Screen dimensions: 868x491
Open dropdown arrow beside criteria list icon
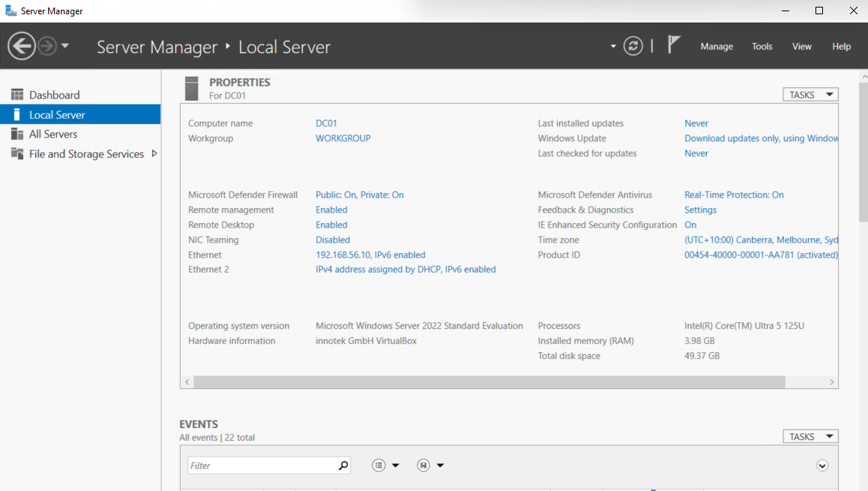tap(396, 465)
